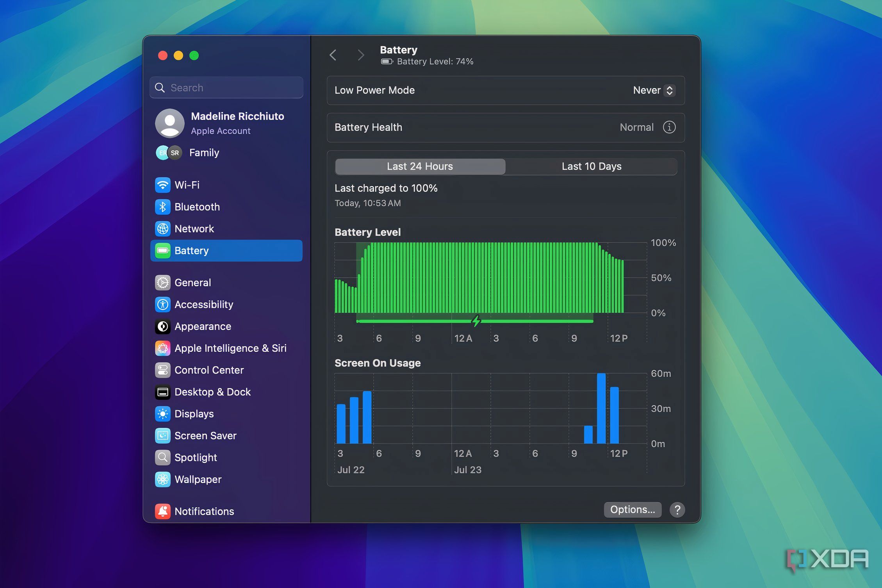Open Accessibility settings icon
Viewport: 882px width, 588px height.
click(162, 305)
